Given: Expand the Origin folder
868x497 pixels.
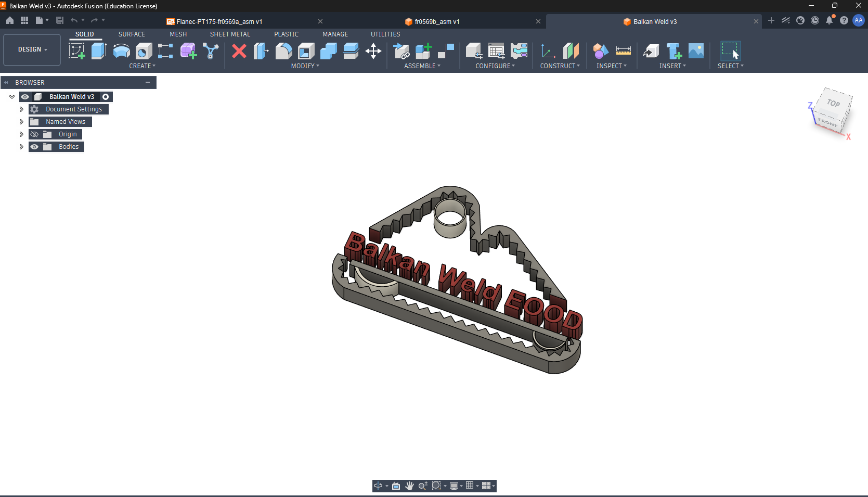Looking at the screenshot, I should (x=21, y=134).
